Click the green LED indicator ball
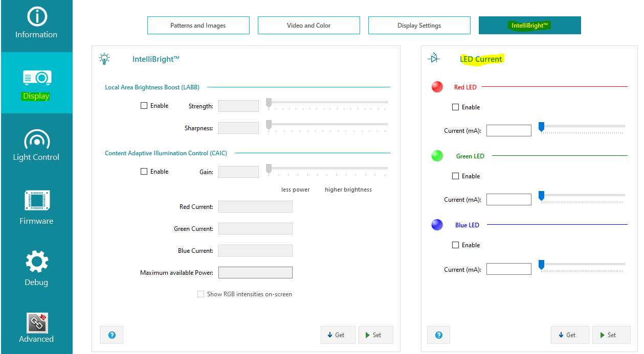Viewport: 644px width, 354px height. point(437,156)
